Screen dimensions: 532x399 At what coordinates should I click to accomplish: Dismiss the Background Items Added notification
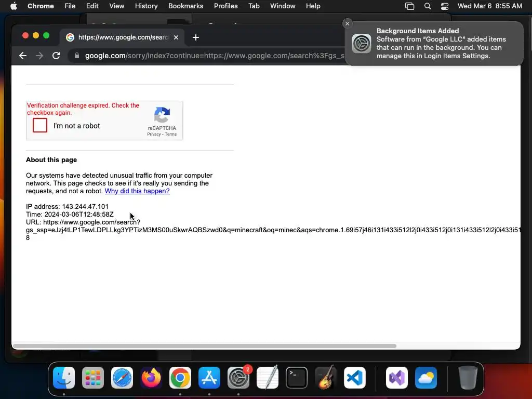coord(347,24)
